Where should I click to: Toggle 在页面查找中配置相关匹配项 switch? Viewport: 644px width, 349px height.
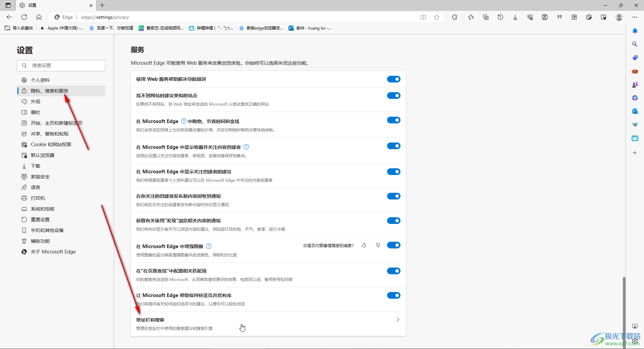pyautogui.click(x=393, y=271)
